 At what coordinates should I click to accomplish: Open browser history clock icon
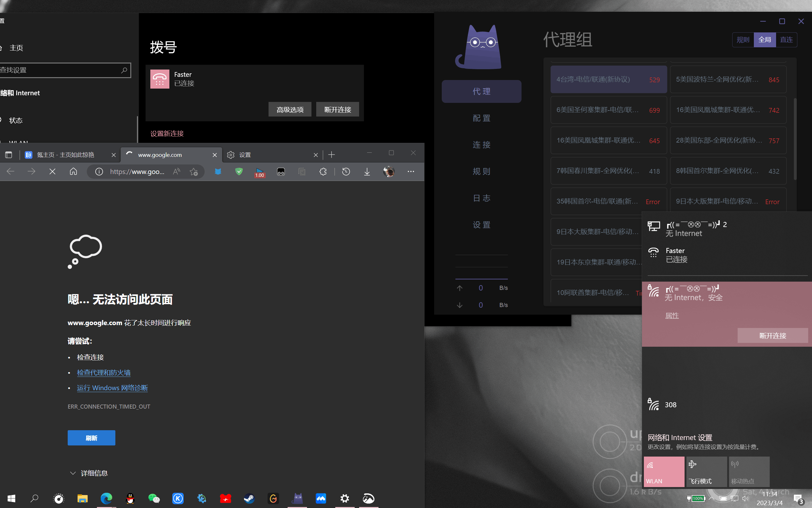(346, 172)
